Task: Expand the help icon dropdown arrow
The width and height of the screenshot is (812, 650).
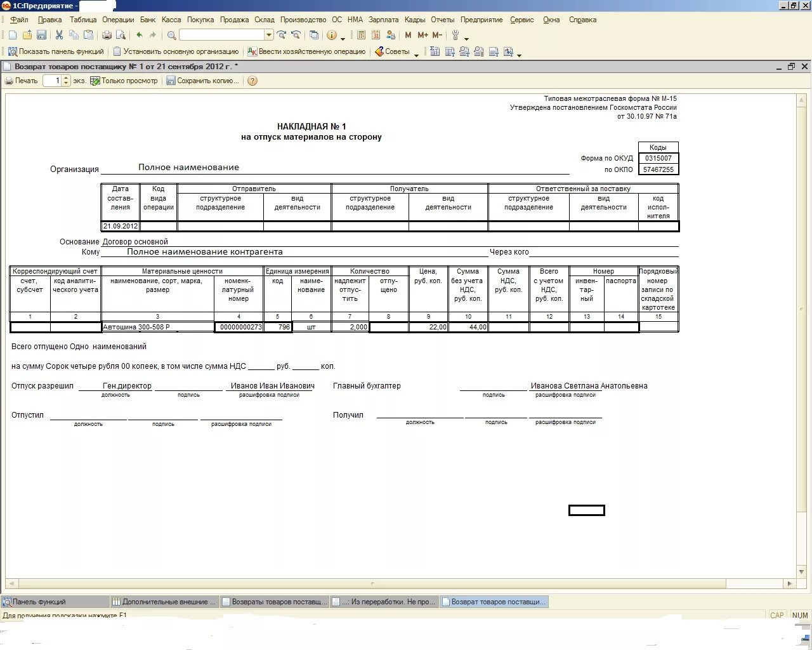Action: coord(343,37)
